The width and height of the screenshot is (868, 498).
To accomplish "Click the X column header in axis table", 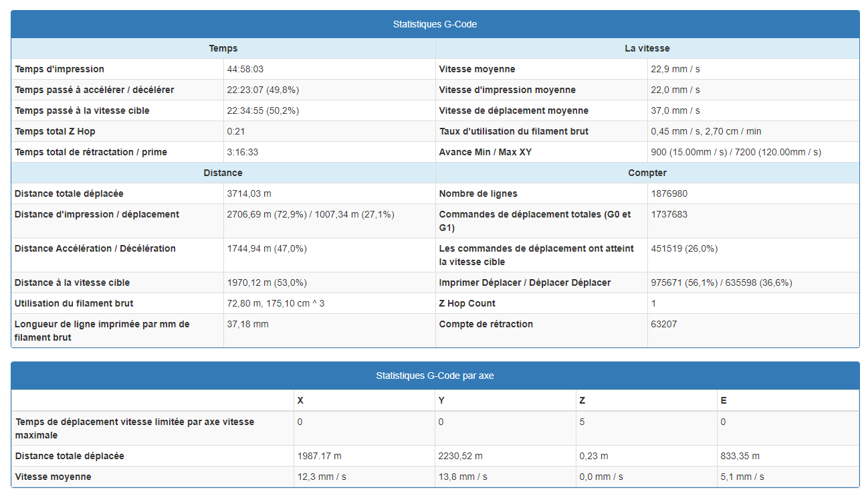I will click(x=300, y=400).
